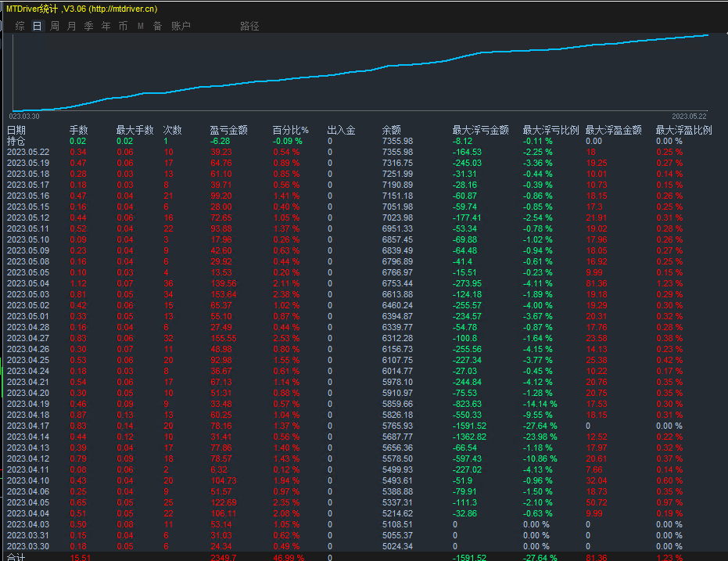Image resolution: width=728 pixels, height=561 pixels.
Task: Select the 持仓 position row label
Action: (x=16, y=141)
